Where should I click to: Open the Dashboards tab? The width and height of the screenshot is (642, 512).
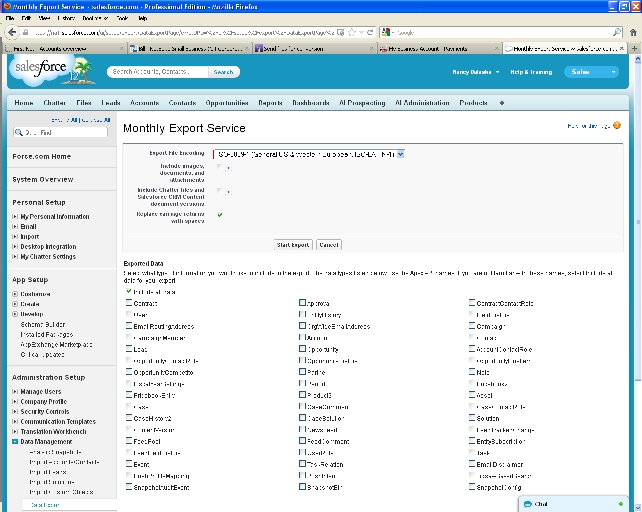point(311,103)
